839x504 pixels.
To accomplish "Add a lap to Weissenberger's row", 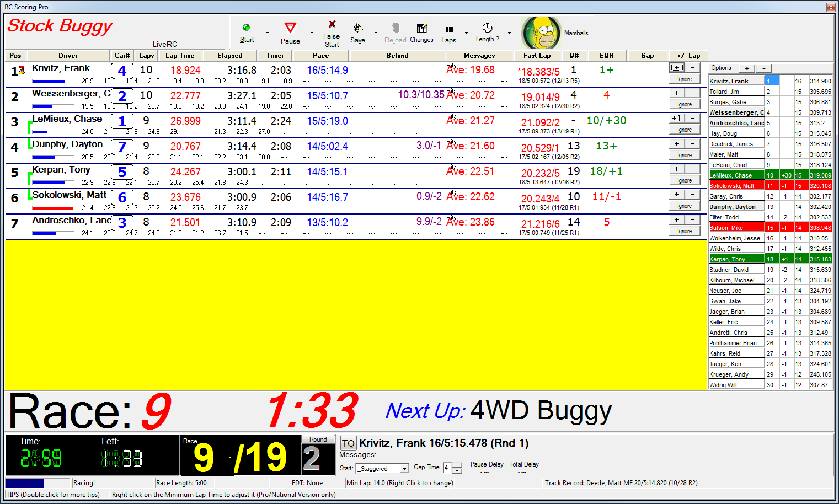I will [x=677, y=93].
